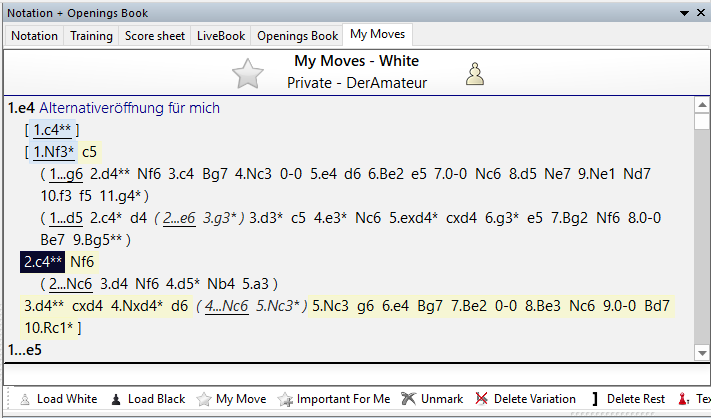Select the My Moves tab

point(377,34)
